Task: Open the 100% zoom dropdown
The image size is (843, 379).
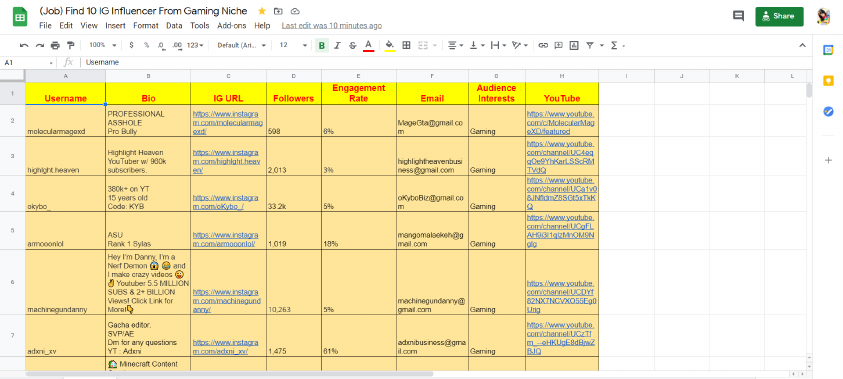Action: [x=103, y=46]
